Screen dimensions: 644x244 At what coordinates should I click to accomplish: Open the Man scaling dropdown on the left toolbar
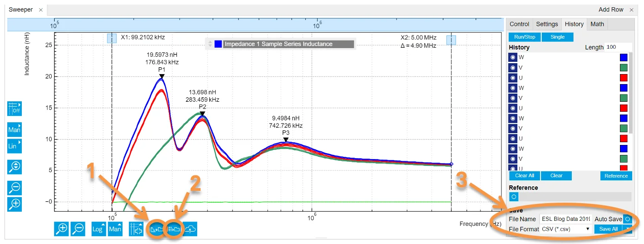[x=15, y=129]
